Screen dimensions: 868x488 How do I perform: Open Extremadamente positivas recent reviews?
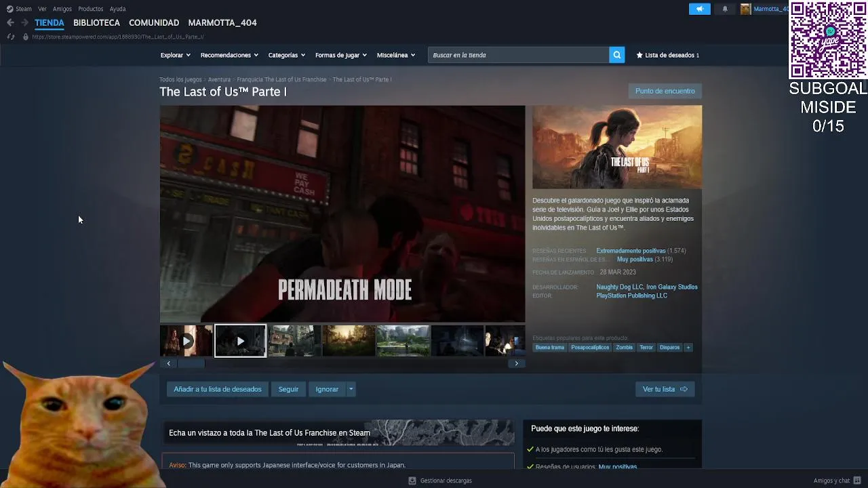click(631, 251)
